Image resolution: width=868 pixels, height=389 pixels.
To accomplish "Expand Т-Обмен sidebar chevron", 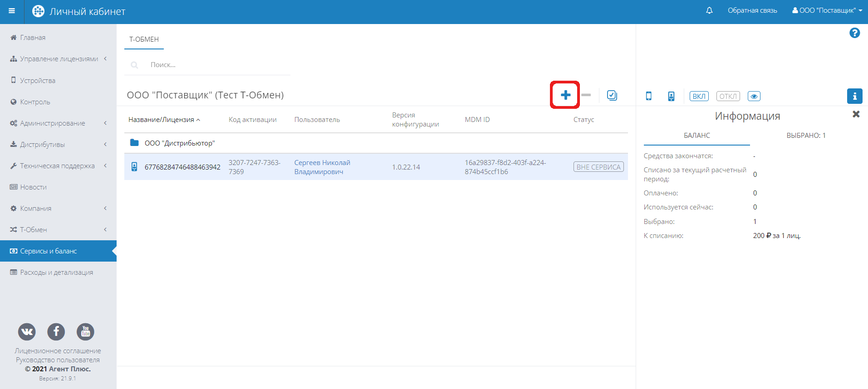I will (105, 230).
